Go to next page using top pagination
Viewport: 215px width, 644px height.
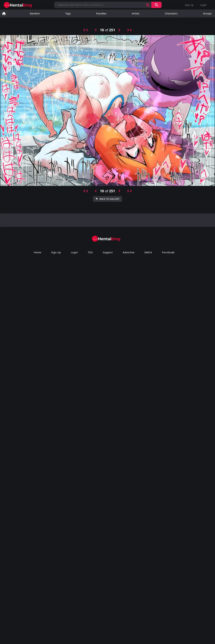[119, 30]
